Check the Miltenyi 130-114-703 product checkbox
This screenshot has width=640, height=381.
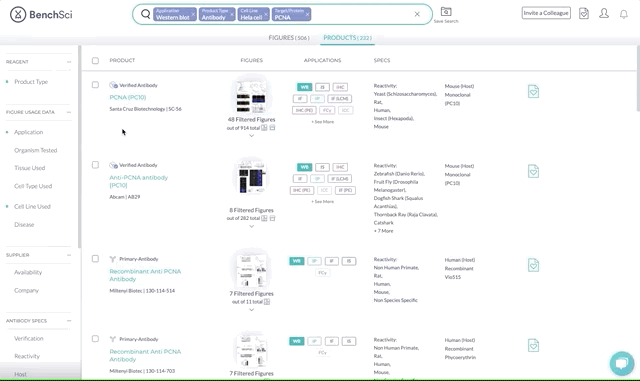(x=95, y=339)
